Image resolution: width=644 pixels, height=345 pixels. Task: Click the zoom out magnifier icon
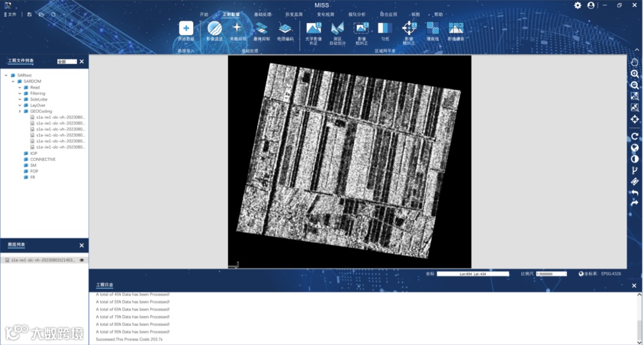tap(634, 85)
